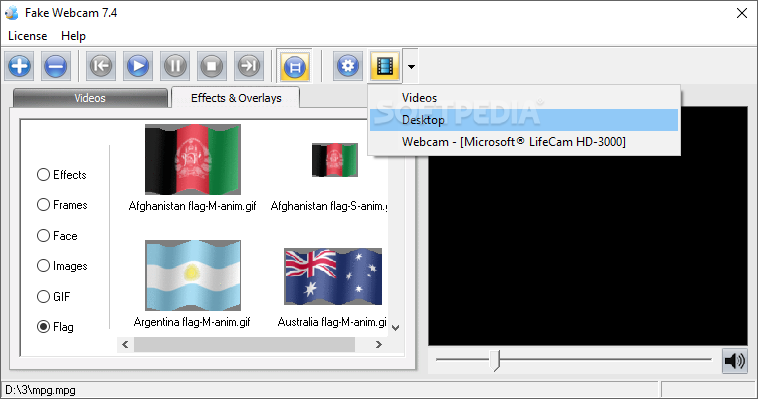Click the right arrow of horizontal scrollbar

coord(379,344)
